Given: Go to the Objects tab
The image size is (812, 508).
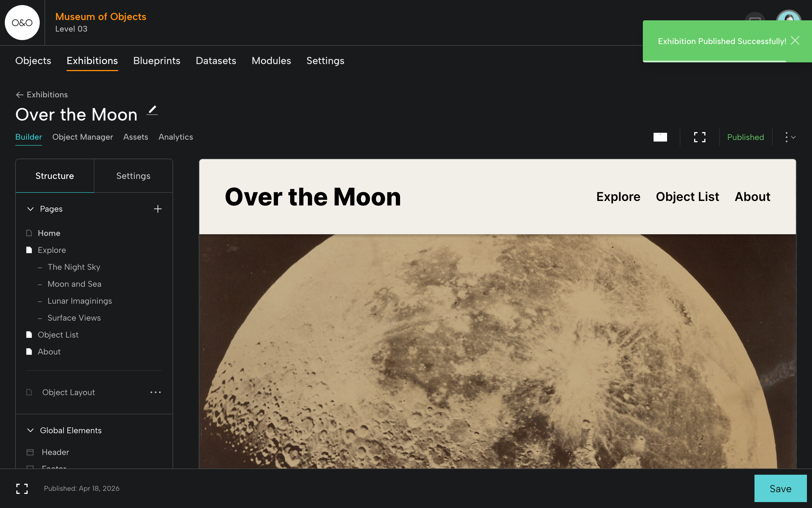Looking at the screenshot, I should click(x=33, y=61).
